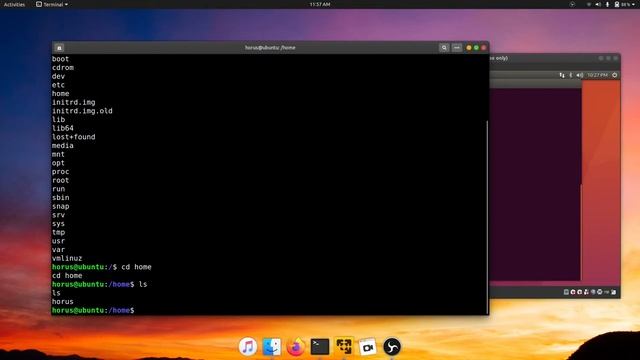Screen dimensions: 640x360
Task: Open the Terminal icon in the dock
Action: [x=320, y=347]
